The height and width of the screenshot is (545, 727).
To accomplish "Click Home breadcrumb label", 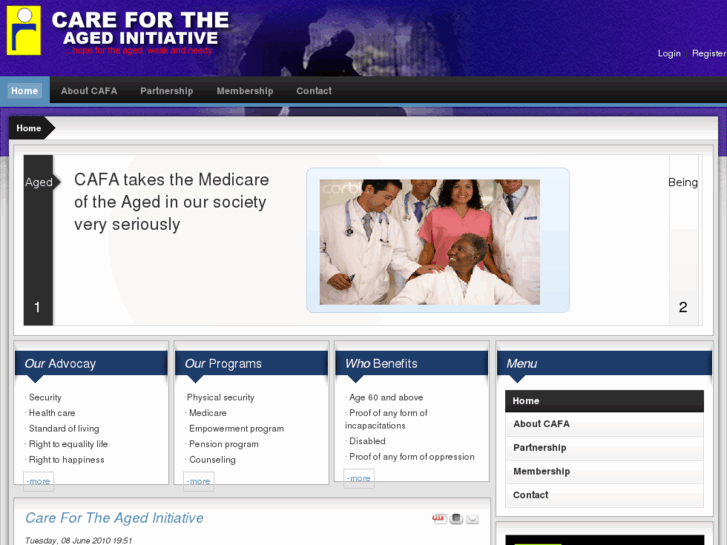I will [29, 128].
